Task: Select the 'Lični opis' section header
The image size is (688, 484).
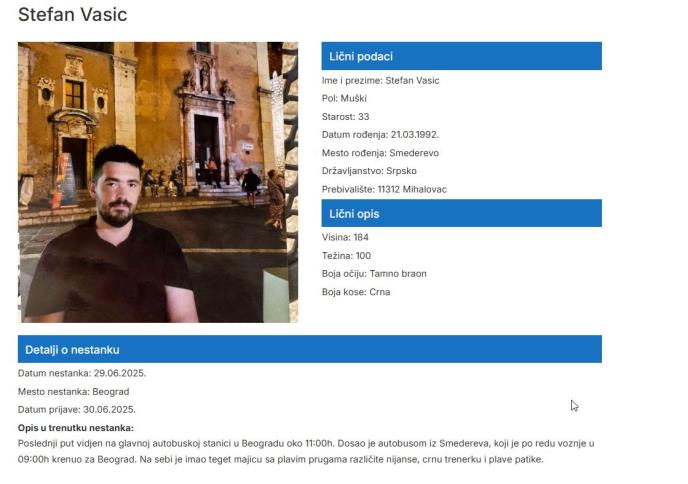Action: (x=462, y=213)
